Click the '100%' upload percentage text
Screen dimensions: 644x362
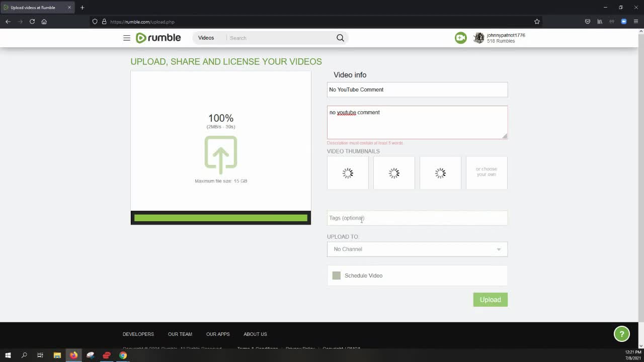(221, 118)
